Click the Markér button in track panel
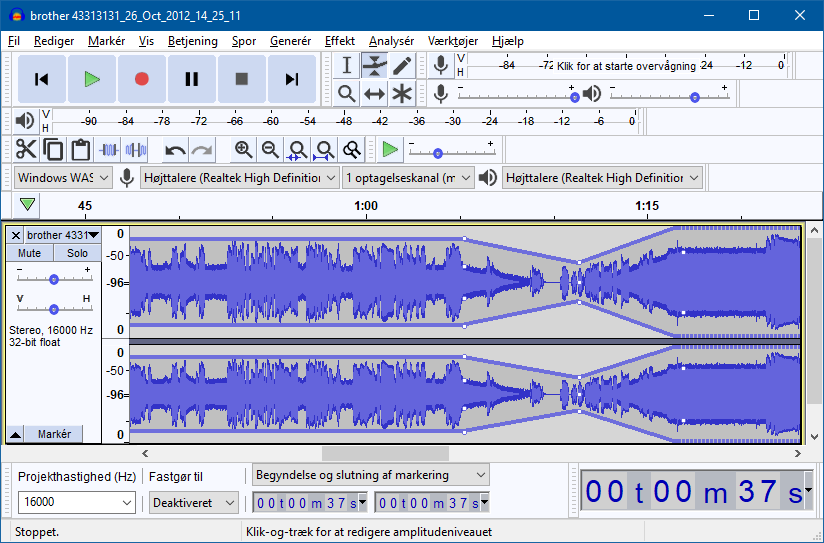The height and width of the screenshot is (543, 824). (x=54, y=434)
